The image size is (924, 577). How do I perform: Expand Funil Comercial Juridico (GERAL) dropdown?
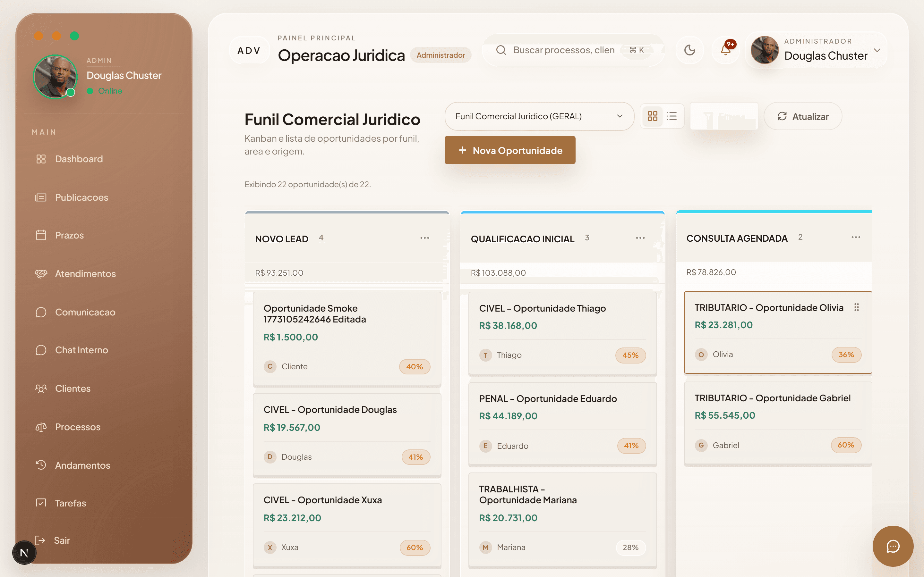(539, 116)
